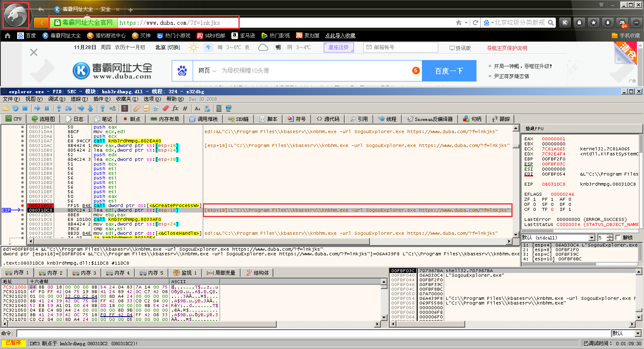
Task: Click the Step Over toolbar icon
Action: click(68, 108)
